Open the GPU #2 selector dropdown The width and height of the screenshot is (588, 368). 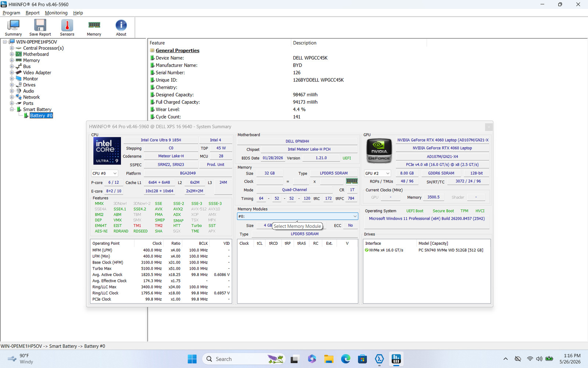coord(377,173)
